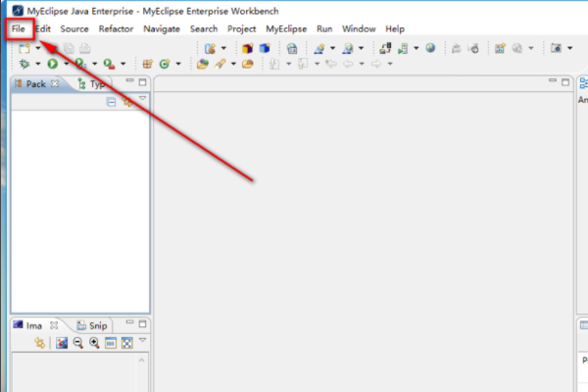
Task: Open the Run menu
Action: click(324, 28)
